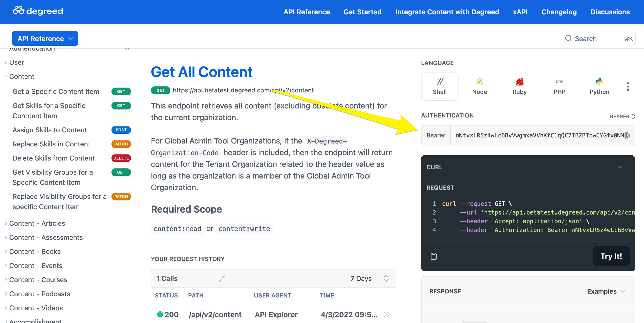This screenshot has height=323, width=644.
Task: Click the Bearer info icon
Action: coord(633,117)
